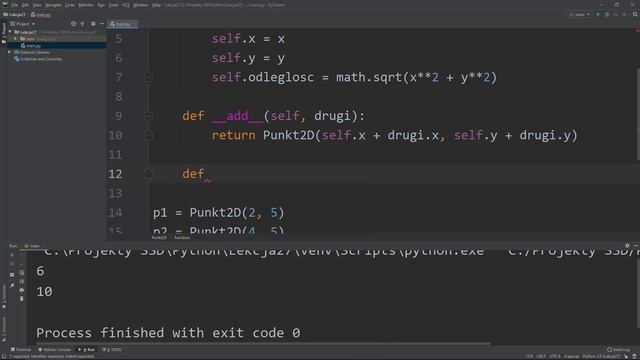The image size is (640, 360).
Task: Click soft-wrap icon in Run panel
Action: tap(22, 273)
